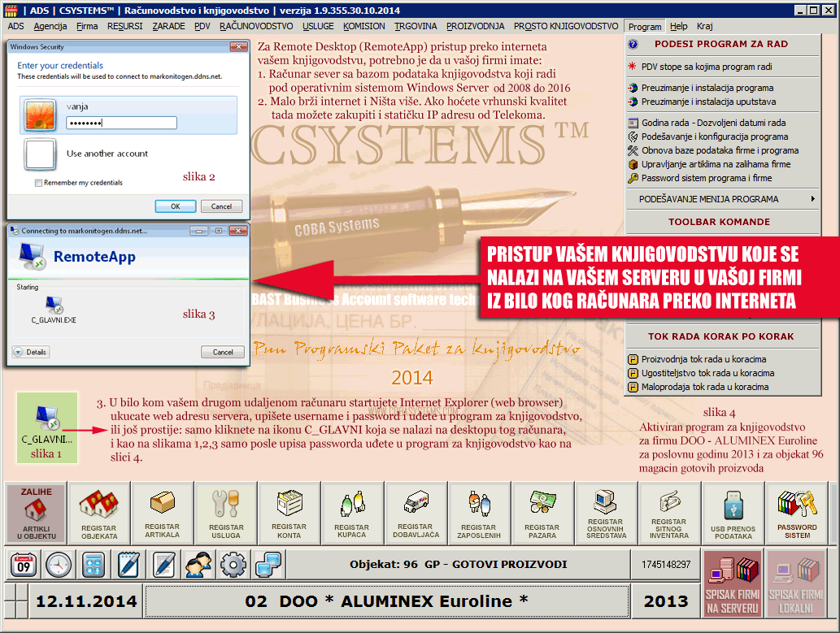Click the date 12.11.2014 field
Viewport: 840px width, 633px height.
tap(86, 601)
